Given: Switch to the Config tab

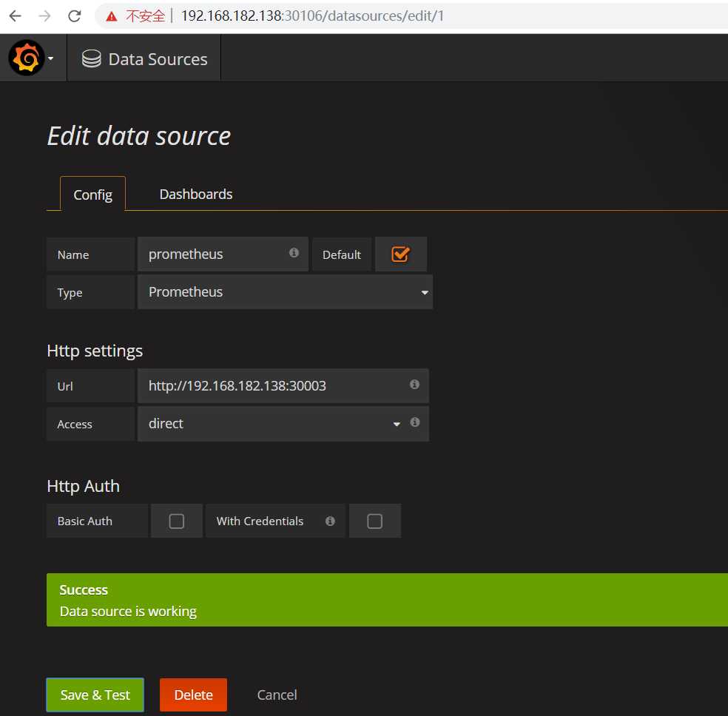Looking at the screenshot, I should [93, 195].
